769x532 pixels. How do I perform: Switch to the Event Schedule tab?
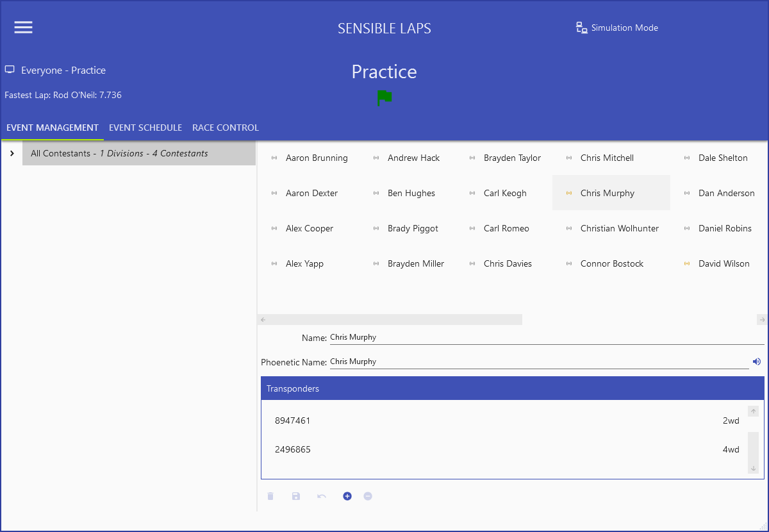coord(145,128)
